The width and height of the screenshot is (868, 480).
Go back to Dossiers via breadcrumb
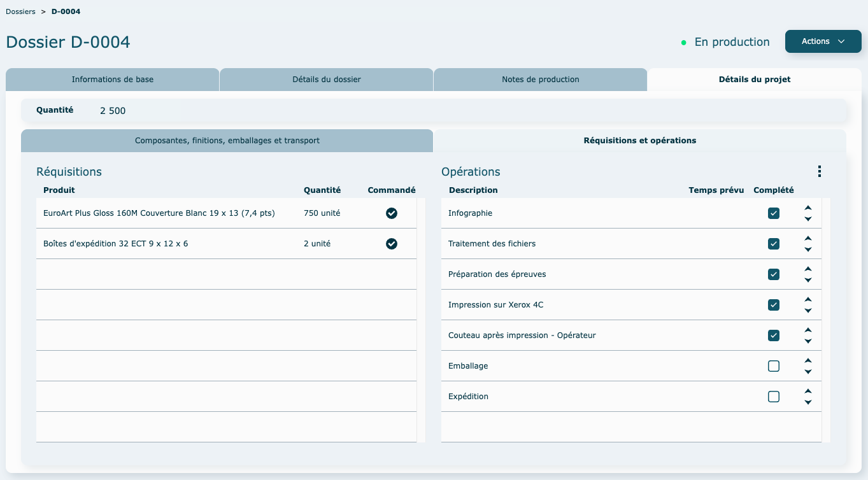(x=20, y=11)
